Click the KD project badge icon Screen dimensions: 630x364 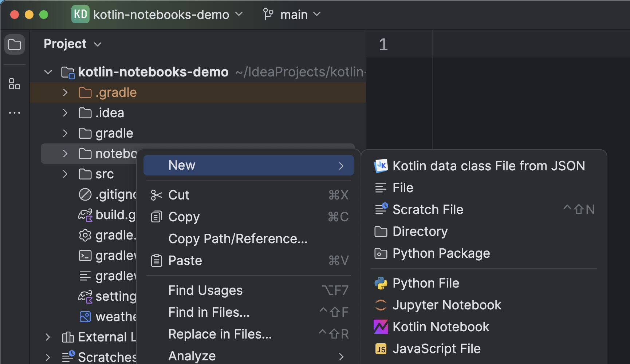point(80,14)
